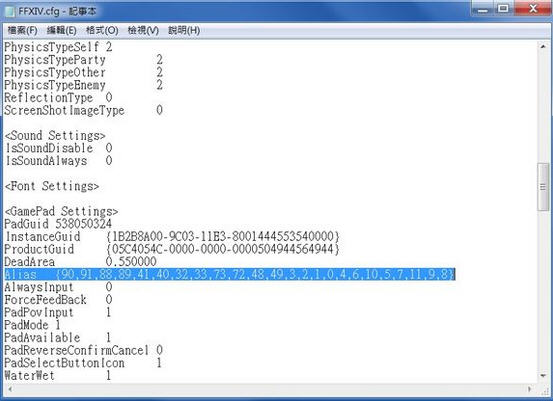The width and height of the screenshot is (553, 401).
Task: Click the horizontal scrollbar left arrow
Action: [10, 389]
